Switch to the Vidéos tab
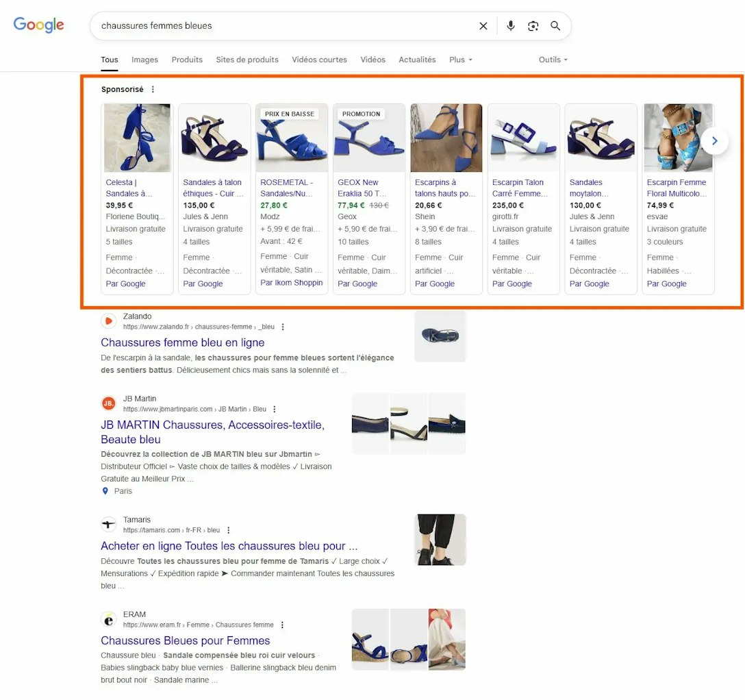This screenshot has width=745, height=700. (x=373, y=60)
